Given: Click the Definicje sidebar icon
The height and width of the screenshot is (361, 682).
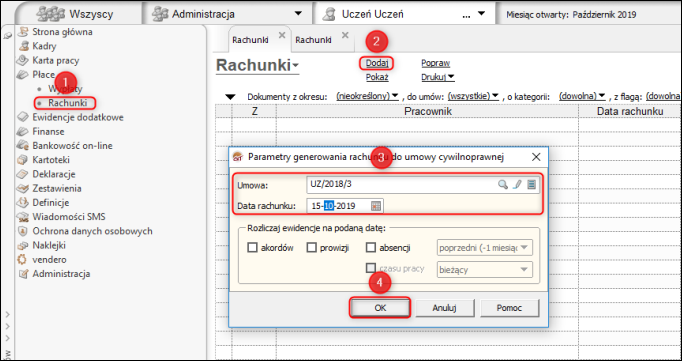Looking at the screenshot, I should (23, 203).
